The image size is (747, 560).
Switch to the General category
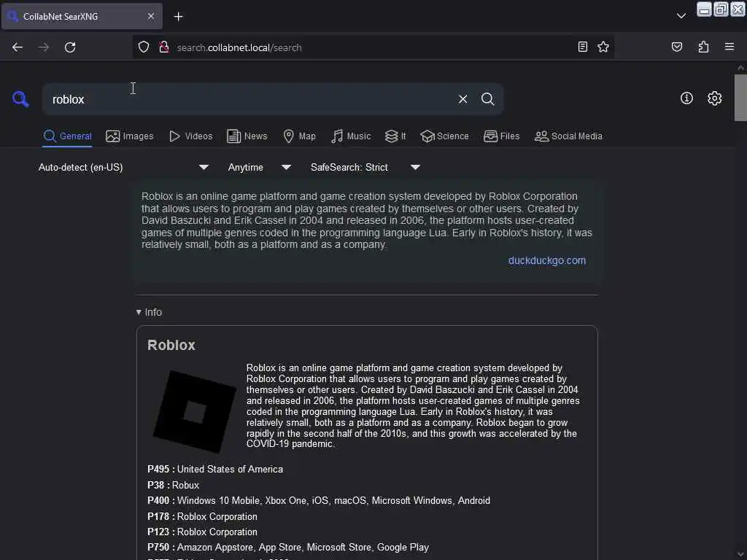67,136
